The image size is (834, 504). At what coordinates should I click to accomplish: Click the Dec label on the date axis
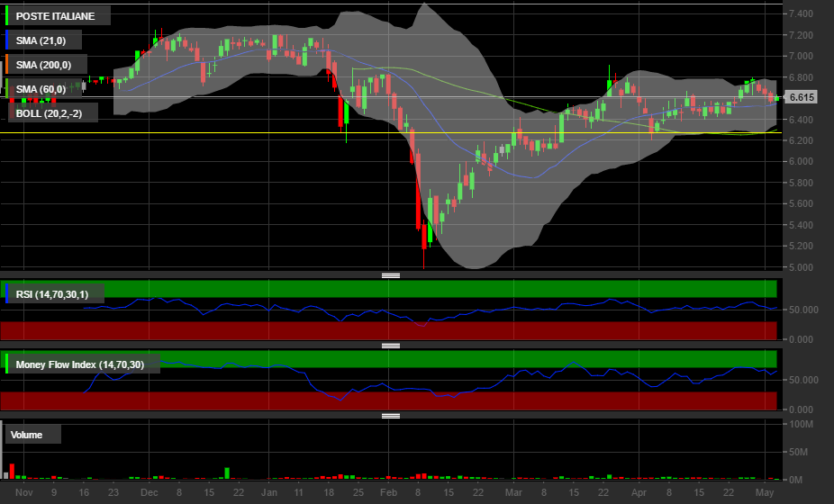(149, 492)
